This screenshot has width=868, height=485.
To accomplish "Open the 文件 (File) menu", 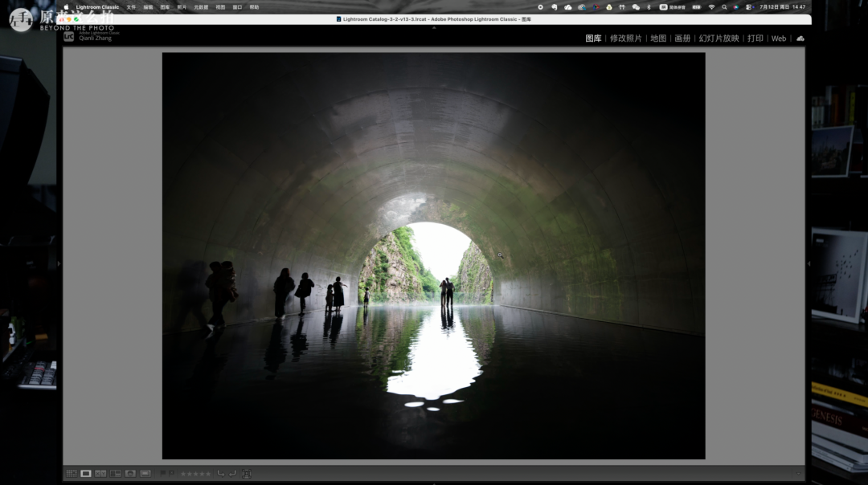I will [x=131, y=7].
